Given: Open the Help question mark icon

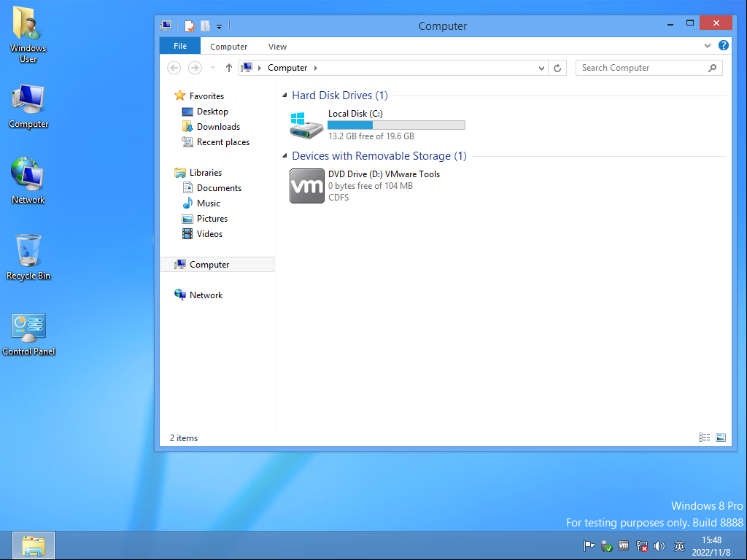Looking at the screenshot, I should (x=723, y=46).
